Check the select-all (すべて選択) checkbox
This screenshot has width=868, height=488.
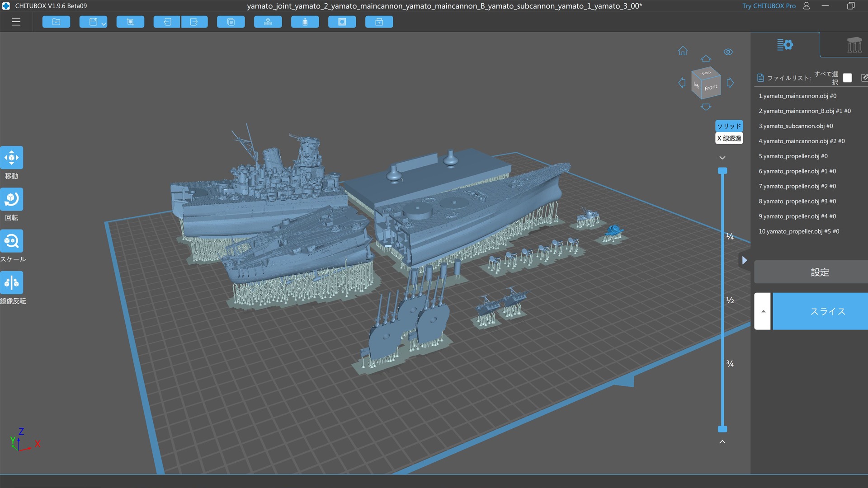pos(847,78)
